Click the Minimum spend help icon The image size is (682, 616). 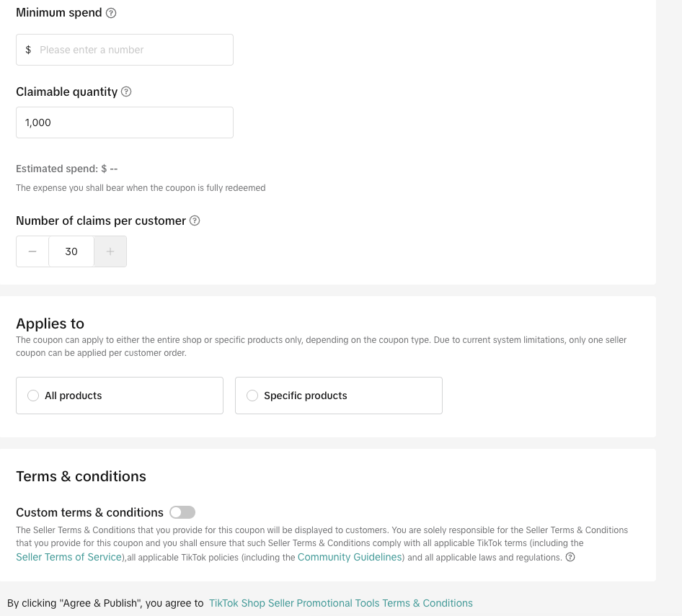pos(111,13)
